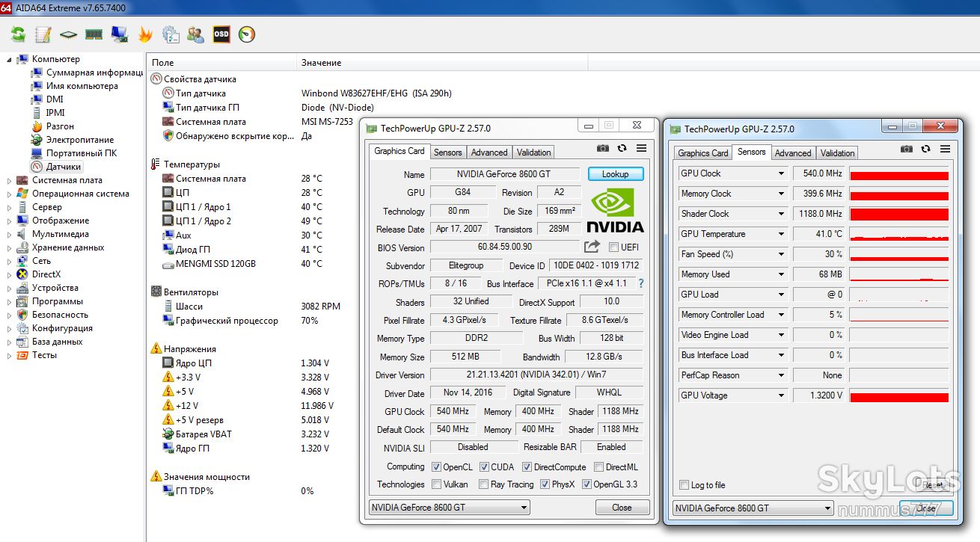This screenshot has width=980, height=542.
Task: Click the memory module toolbar icon
Action: point(94,34)
